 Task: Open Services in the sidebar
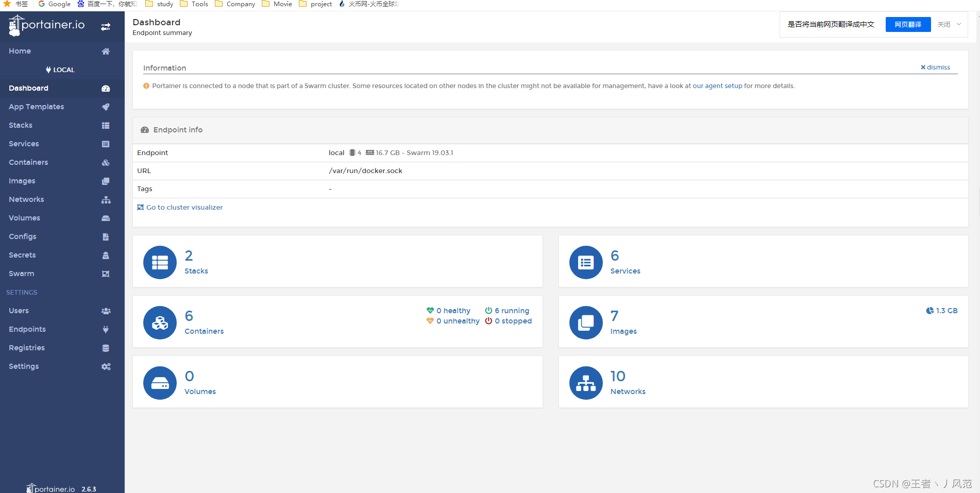pyautogui.click(x=62, y=144)
